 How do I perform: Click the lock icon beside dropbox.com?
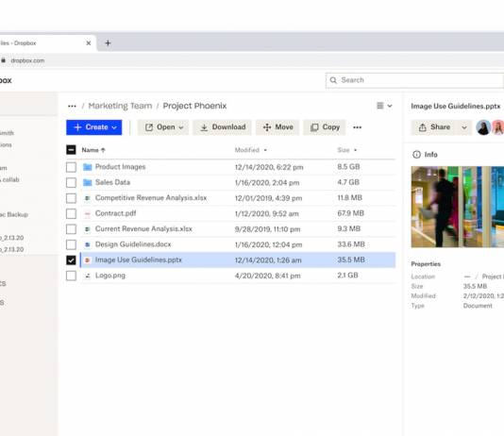click(3, 60)
